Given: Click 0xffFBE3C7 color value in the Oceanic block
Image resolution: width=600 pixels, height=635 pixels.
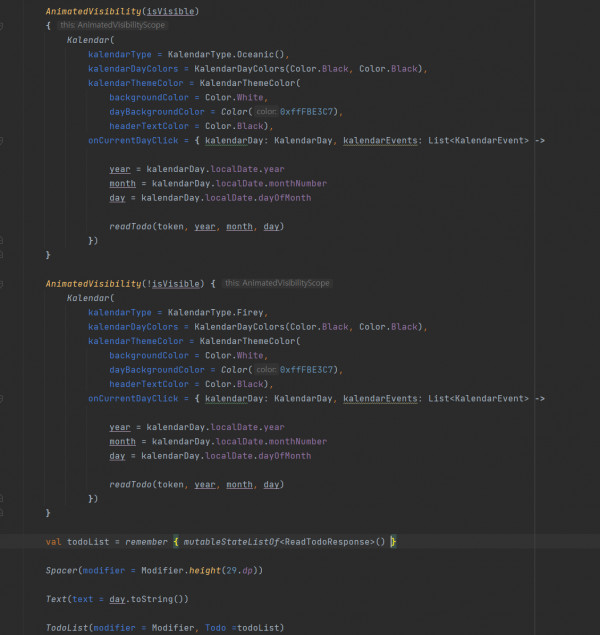Looking at the screenshot, I should (x=306, y=111).
